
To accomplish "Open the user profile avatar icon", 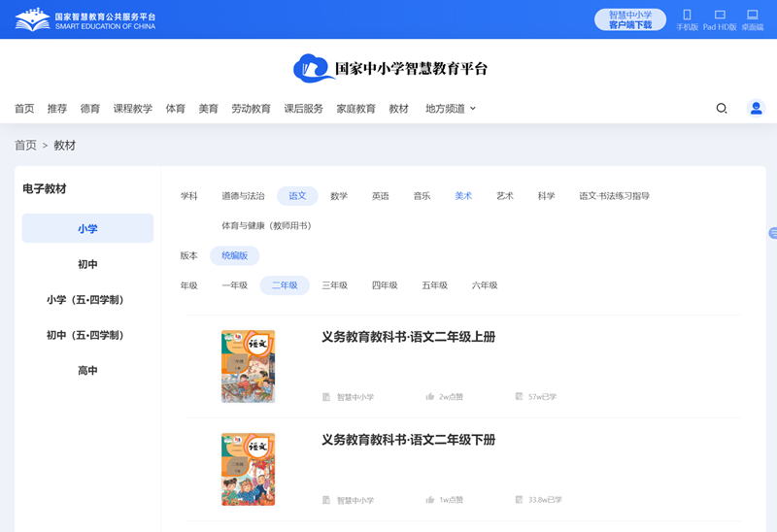I will pyautogui.click(x=756, y=108).
